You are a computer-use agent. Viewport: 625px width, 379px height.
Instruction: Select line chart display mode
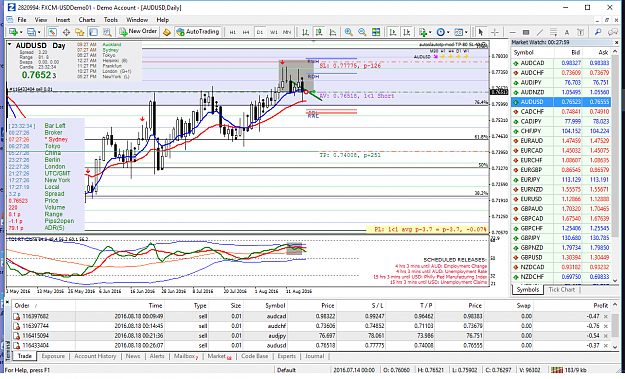(332, 32)
